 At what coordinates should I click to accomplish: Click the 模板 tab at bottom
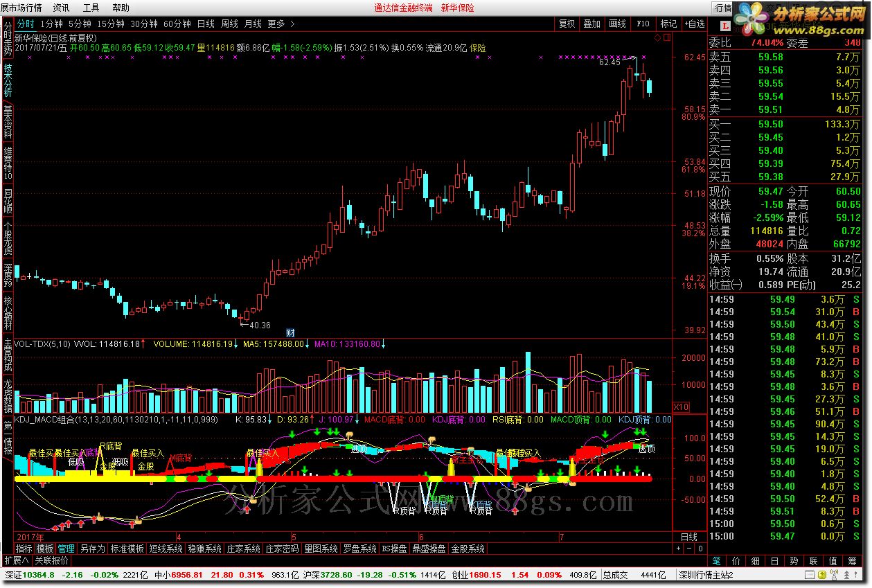coord(45,549)
